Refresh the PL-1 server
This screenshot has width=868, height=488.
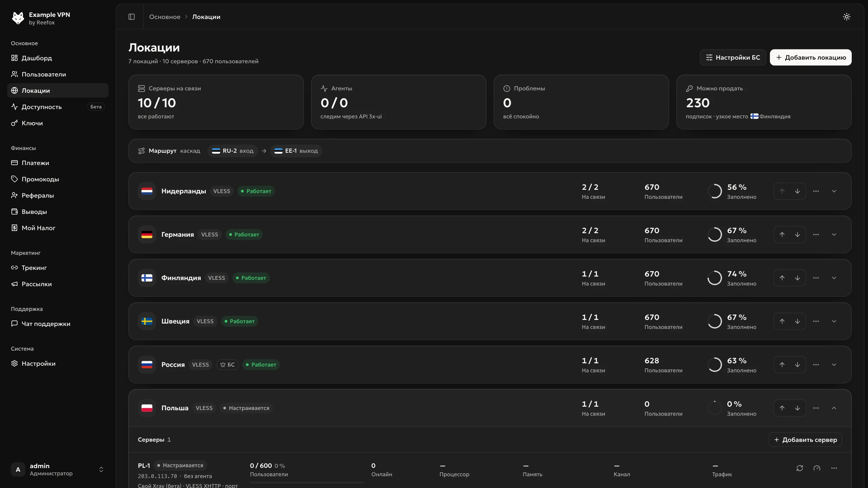(x=800, y=468)
